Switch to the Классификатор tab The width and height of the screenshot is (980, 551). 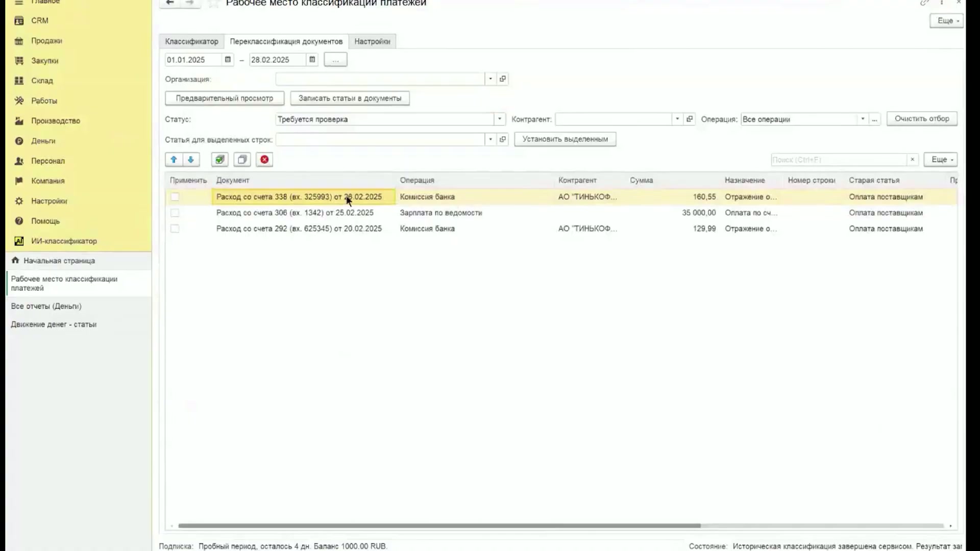191,41
